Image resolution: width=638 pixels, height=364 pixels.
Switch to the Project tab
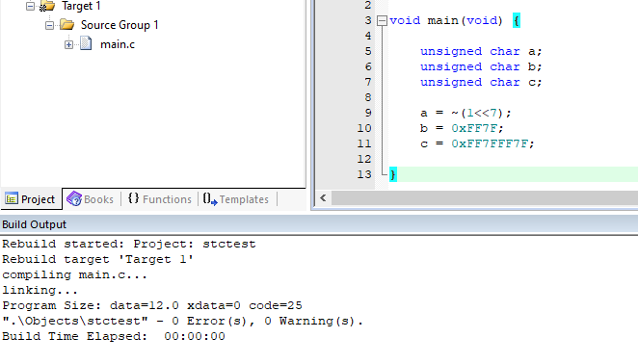click(31, 199)
